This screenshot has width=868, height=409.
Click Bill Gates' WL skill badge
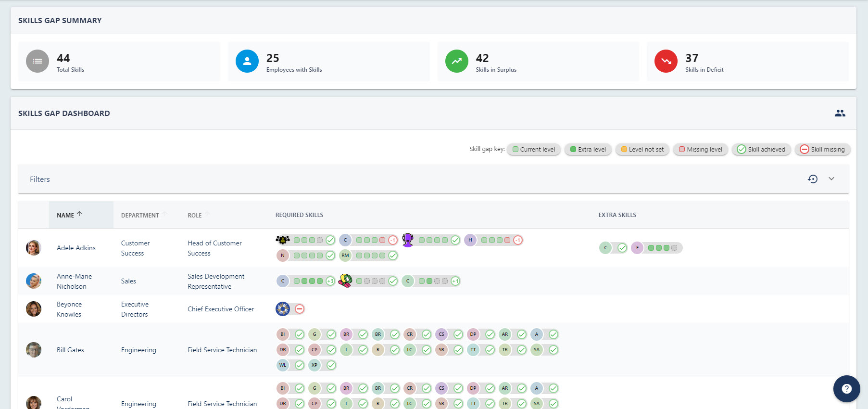(x=283, y=365)
